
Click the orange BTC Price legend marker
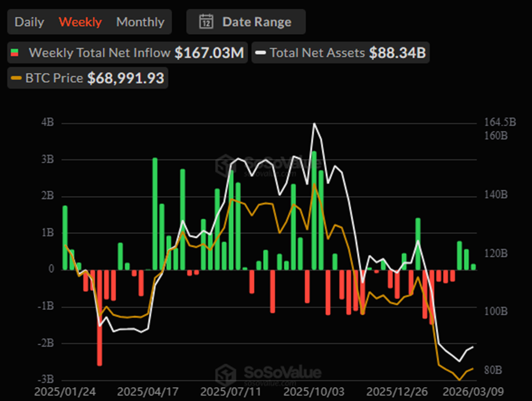tap(16, 78)
